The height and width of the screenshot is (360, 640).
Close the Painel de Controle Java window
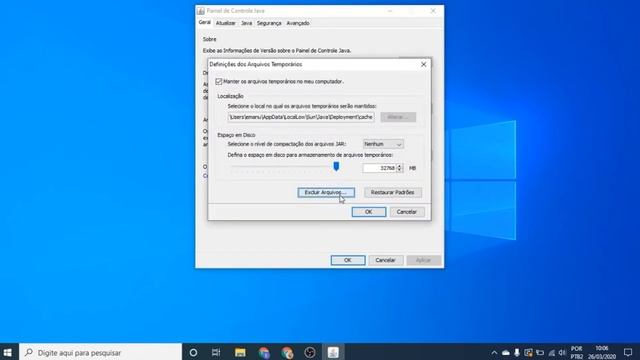[433, 11]
